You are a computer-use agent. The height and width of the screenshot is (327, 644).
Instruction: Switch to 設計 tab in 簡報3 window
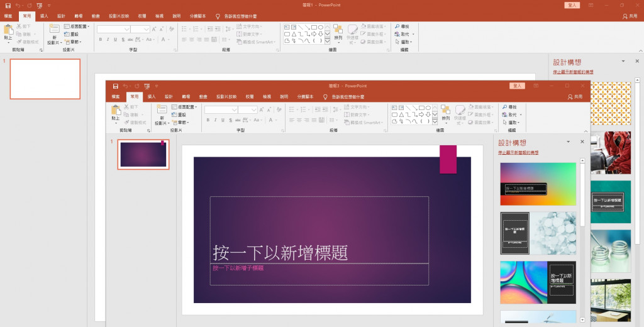[x=169, y=97]
